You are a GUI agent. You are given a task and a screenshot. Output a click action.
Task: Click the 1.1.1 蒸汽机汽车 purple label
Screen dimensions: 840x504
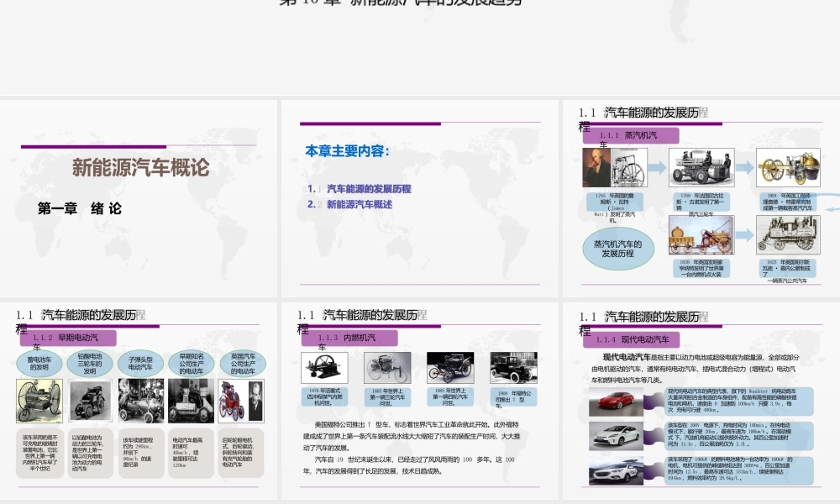click(631, 135)
